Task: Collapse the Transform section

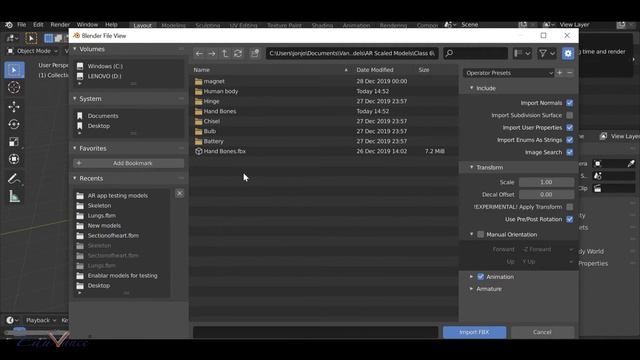Action: point(472,167)
